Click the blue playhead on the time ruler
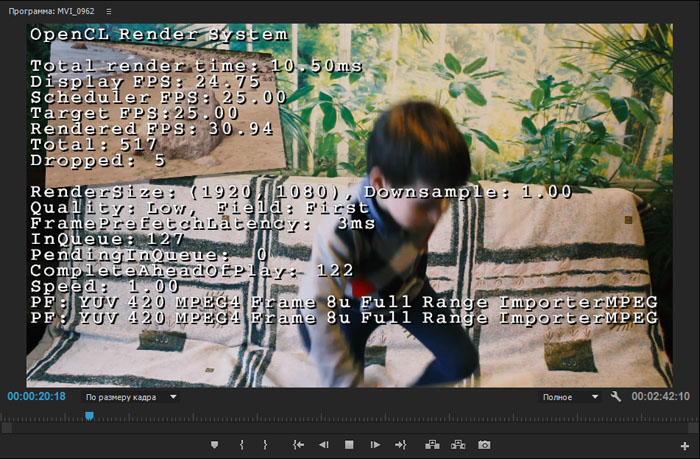The width and height of the screenshot is (700, 459). [x=89, y=416]
